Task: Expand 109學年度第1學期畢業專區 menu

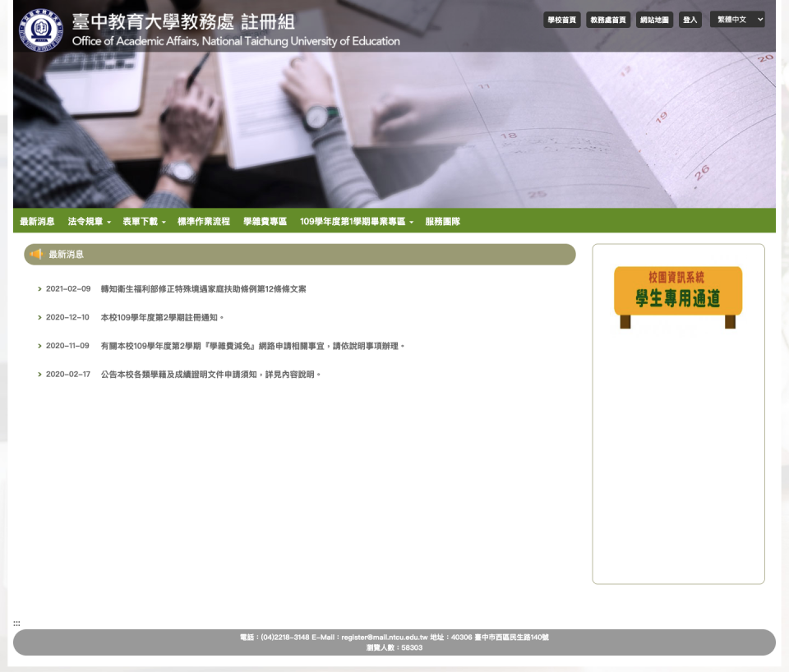Action: [356, 222]
